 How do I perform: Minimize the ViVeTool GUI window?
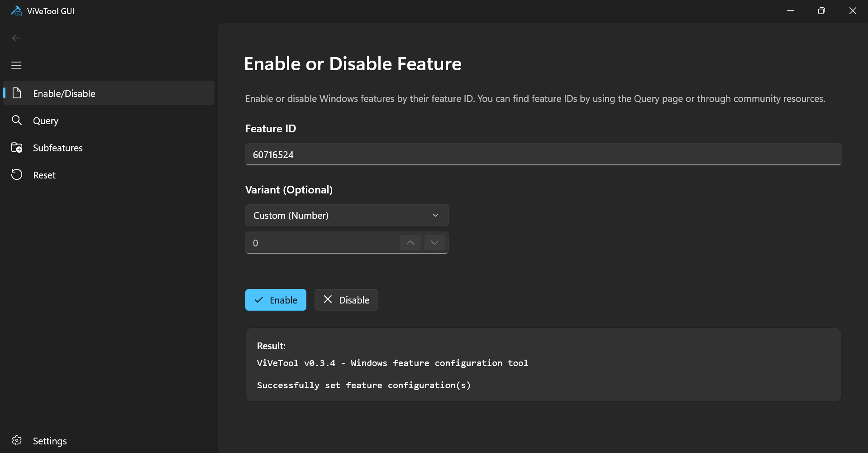790,11
